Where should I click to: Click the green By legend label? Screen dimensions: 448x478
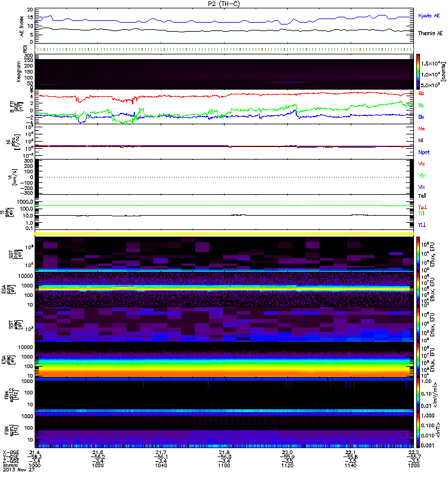pos(422,106)
